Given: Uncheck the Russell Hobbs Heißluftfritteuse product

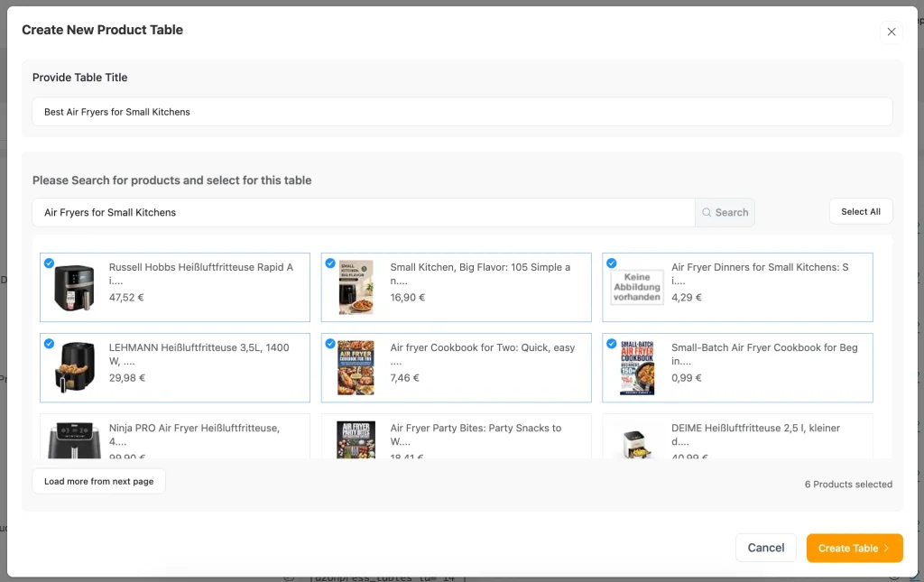Looking at the screenshot, I should point(50,263).
